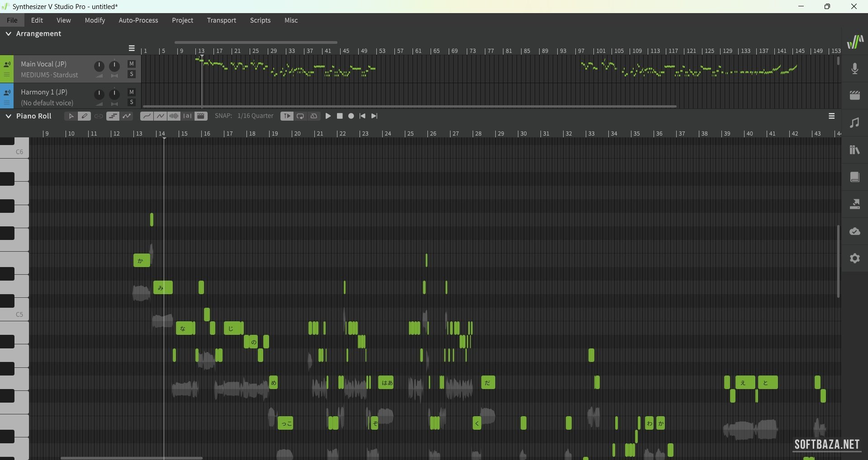Collapse the Piano Roll panel
This screenshot has width=868, height=460.
tap(8, 116)
